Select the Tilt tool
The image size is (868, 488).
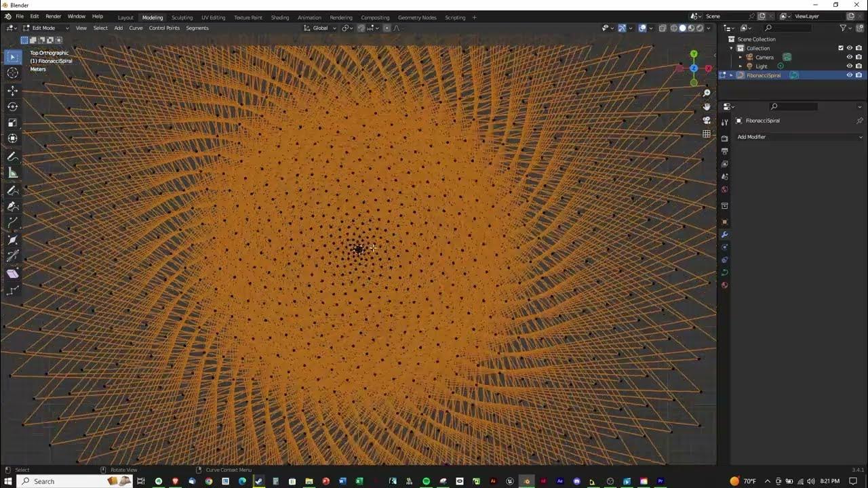tap(13, 256)
